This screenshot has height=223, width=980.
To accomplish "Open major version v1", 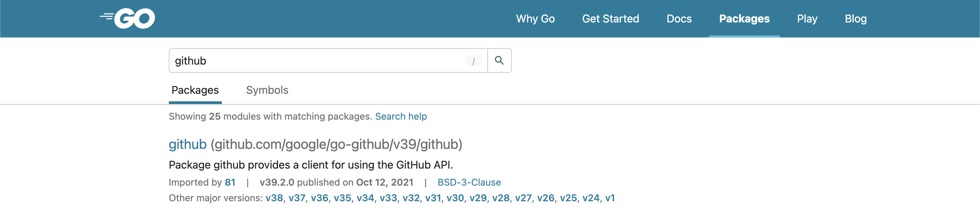I will point(610,198).
